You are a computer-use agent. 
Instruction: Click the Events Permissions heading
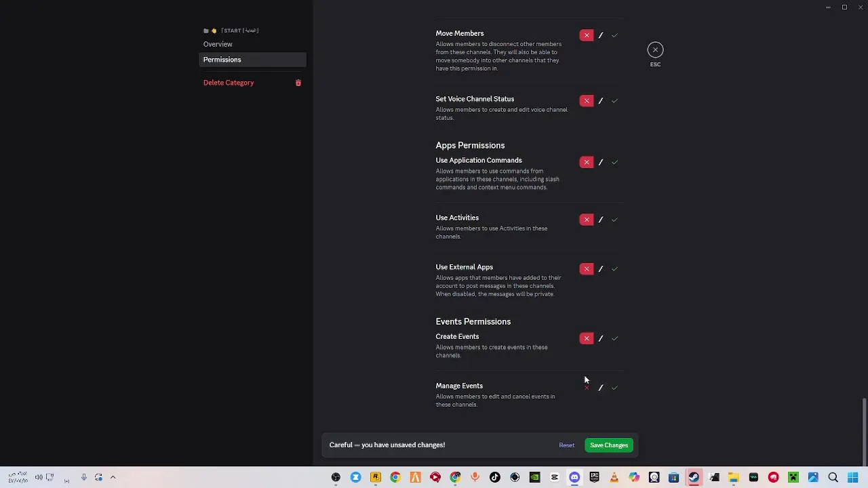point(473,321)
